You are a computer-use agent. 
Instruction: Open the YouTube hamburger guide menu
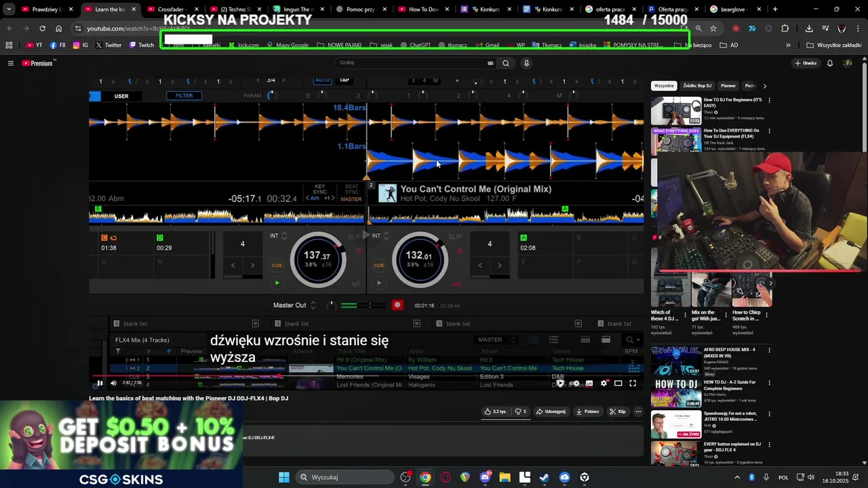(10, 63)
